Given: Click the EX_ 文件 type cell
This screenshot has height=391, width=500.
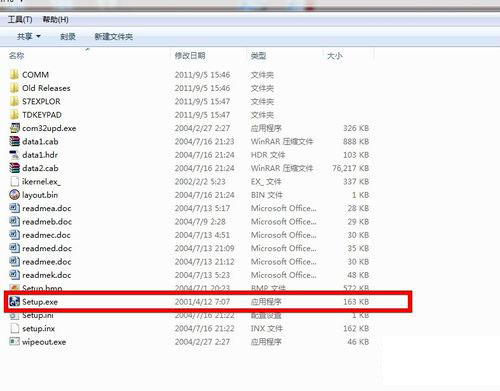Looking at the screenshot, I should [x=266, y=182].
